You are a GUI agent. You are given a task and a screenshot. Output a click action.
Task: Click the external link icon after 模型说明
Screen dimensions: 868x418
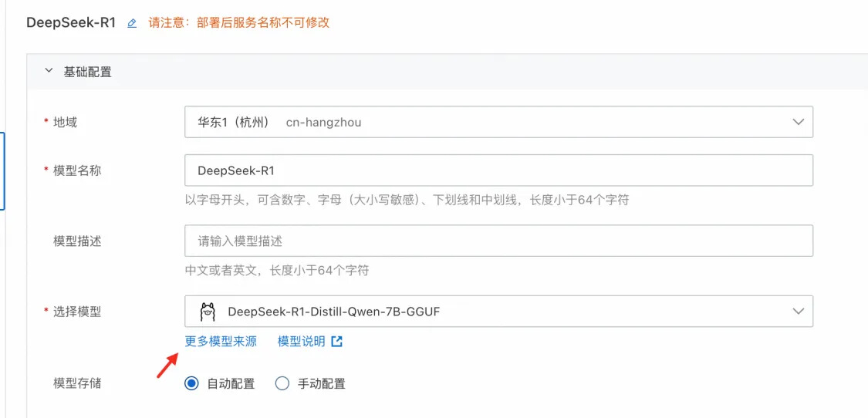(336, 341)
